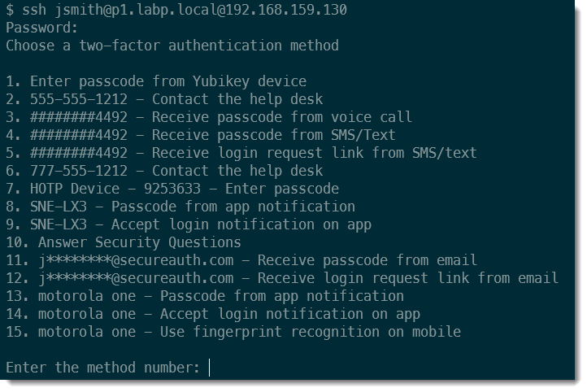Select motorola one fingerprint recognition option
The width and height of the screenshot is (587, 392).
(233, 332)
